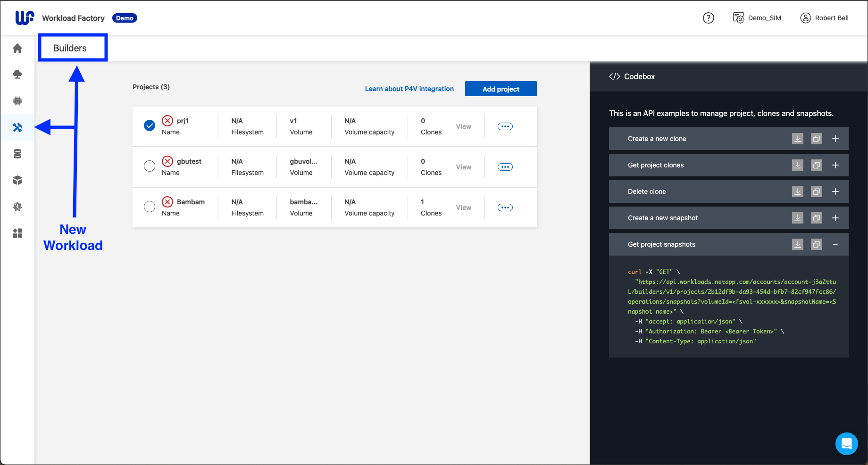Download the Create a new clone example
868x465 pixels.
click(x=797, y=139)
